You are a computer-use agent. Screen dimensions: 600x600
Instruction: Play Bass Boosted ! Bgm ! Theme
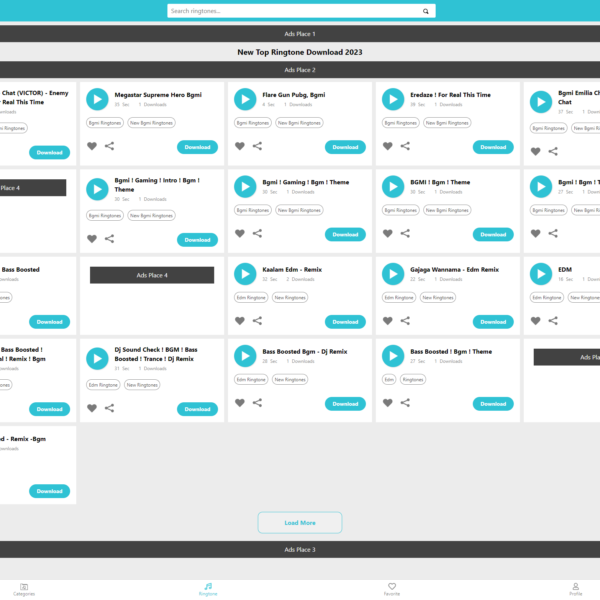[393, 356]
